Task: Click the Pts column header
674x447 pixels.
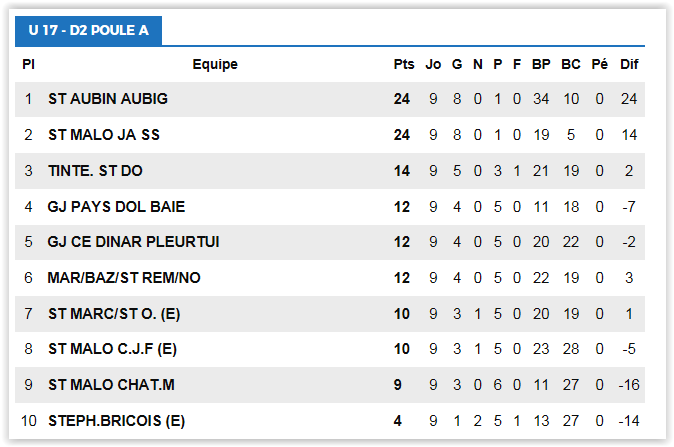Action: click(403, 65)
